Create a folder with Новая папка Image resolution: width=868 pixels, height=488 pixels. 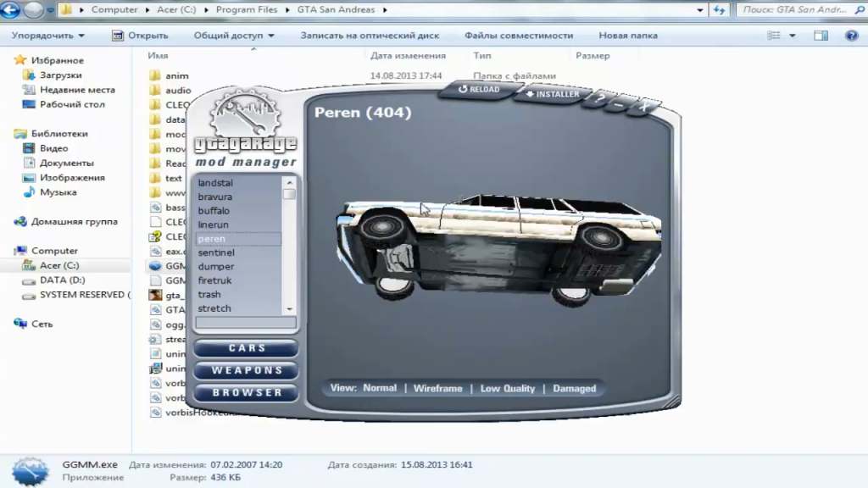pyautogui.click(x=628, y=36)
